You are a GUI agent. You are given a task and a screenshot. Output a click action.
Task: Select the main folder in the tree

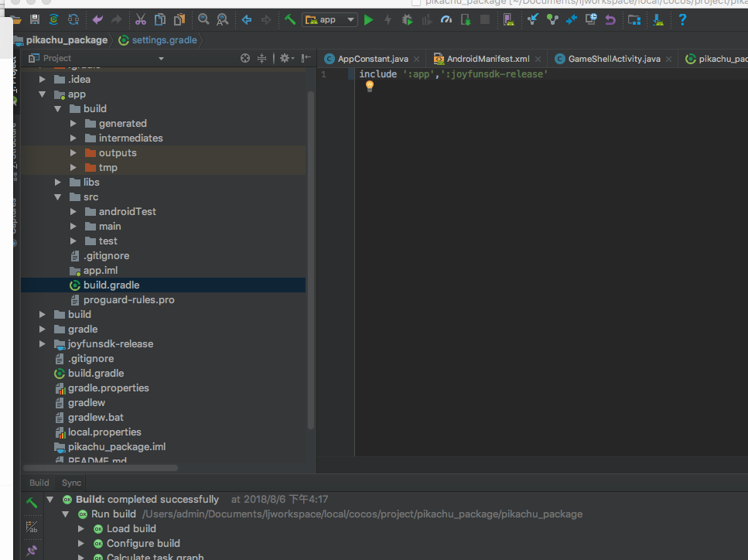point(110,226)
